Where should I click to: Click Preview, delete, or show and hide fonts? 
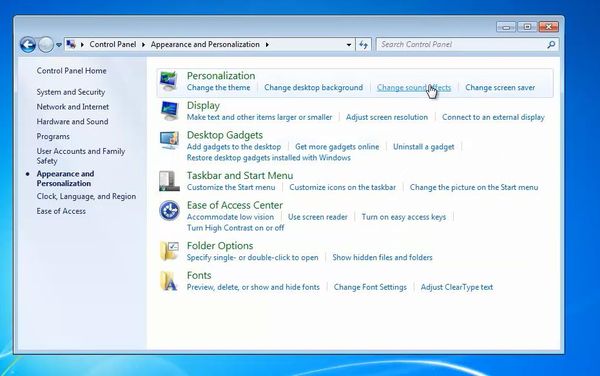point(253,287)
